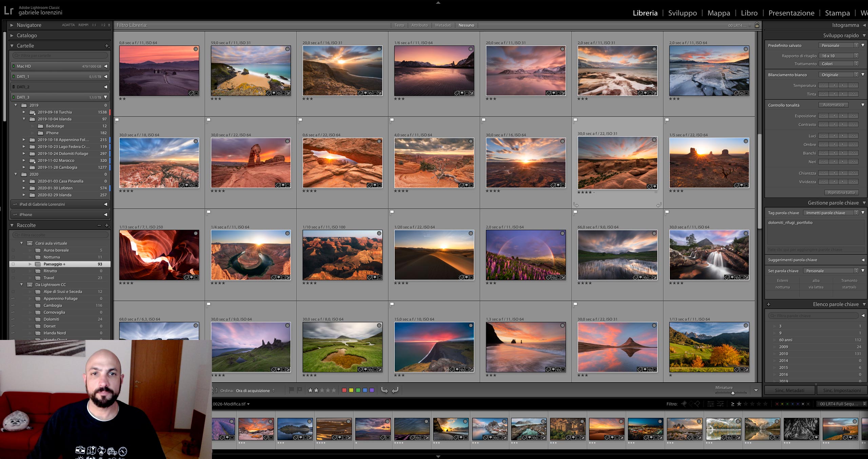Screen dimensions: 868x459
Task: Toggle sync checkbox for Paesaggio + collection
Action: (x=13, y=264)
